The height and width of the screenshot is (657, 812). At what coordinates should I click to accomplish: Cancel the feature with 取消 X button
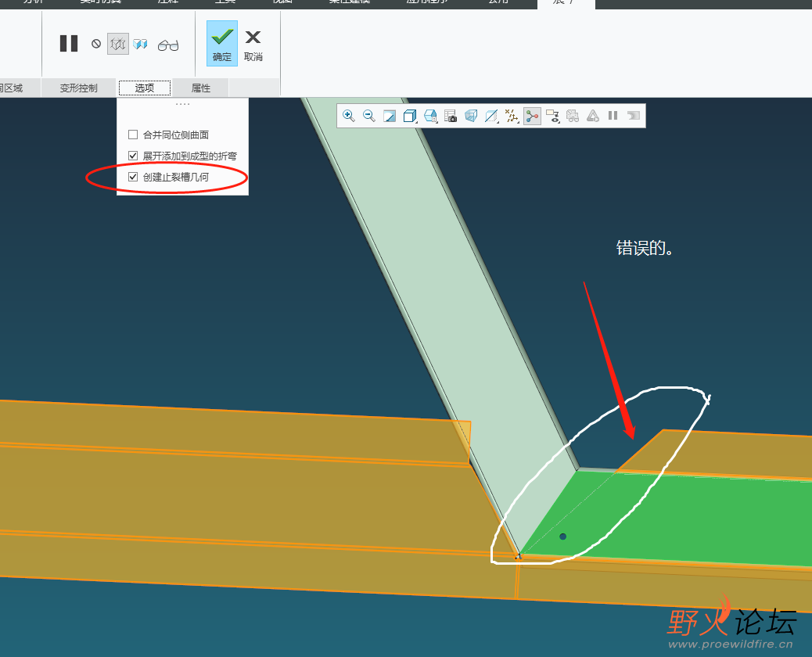tap(253, 45)
